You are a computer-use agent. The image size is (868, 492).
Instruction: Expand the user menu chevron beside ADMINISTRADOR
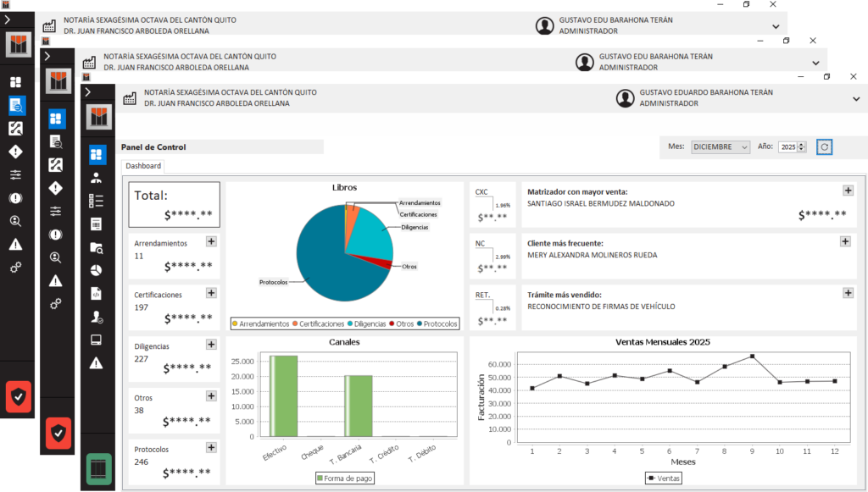tap(856, 98)
